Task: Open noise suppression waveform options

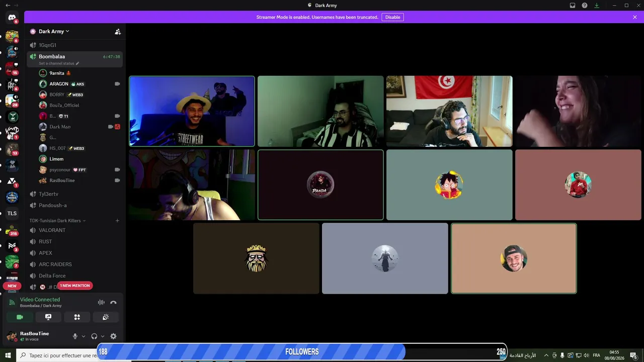Action: [x=101, y=303]
